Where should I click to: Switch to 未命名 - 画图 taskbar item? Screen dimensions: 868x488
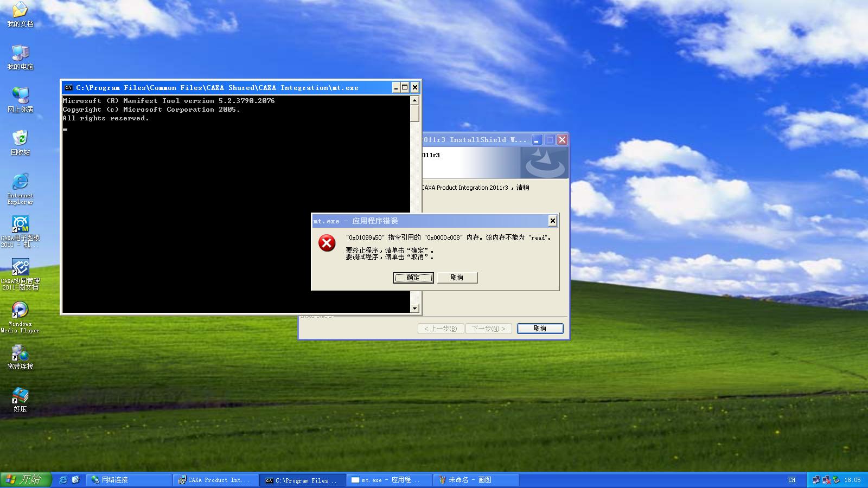[x=476, y=480]
